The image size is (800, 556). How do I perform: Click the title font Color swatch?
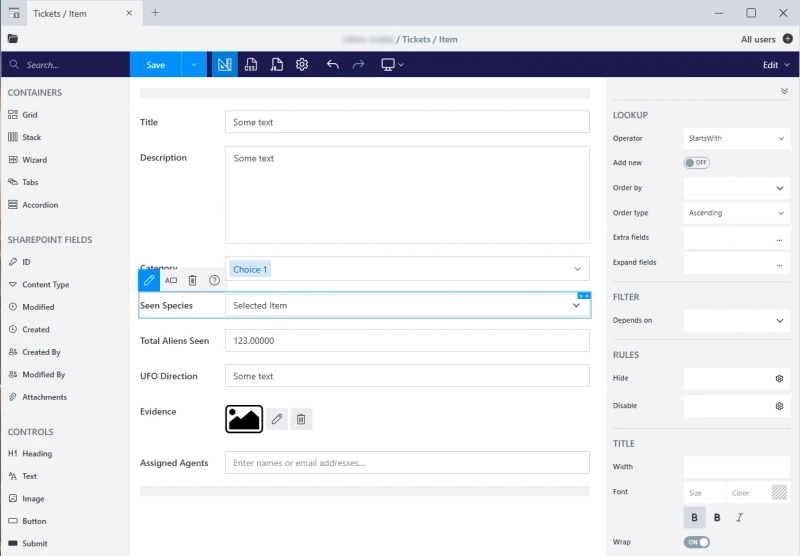pyautogui.click(x=779, y=493)
